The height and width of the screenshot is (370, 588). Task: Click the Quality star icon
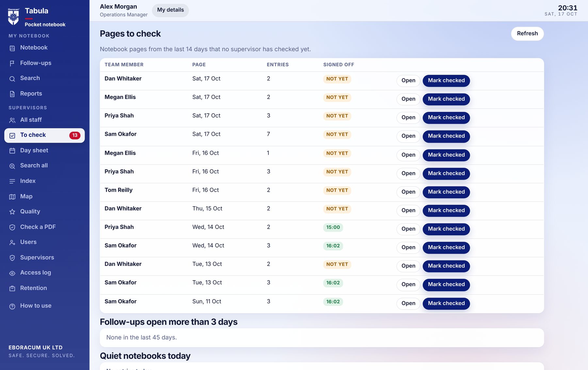click(12, 212)
